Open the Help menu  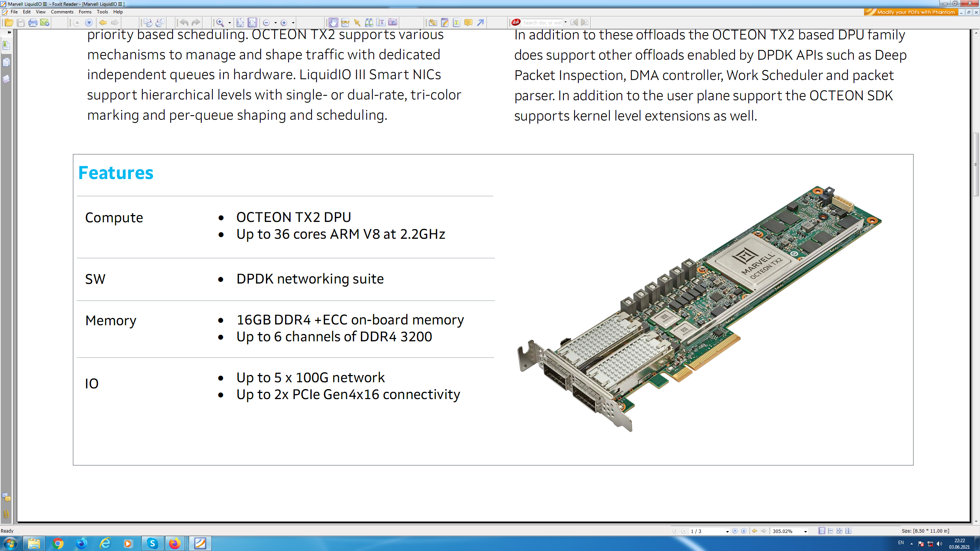(118, 12)
